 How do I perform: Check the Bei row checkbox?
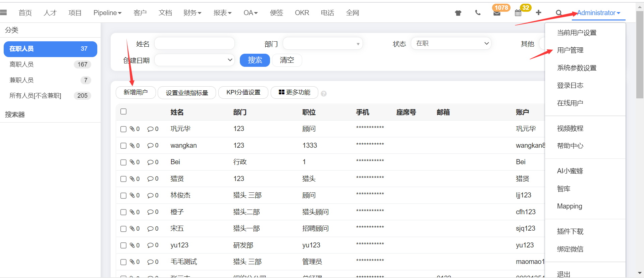coord(123,163)
